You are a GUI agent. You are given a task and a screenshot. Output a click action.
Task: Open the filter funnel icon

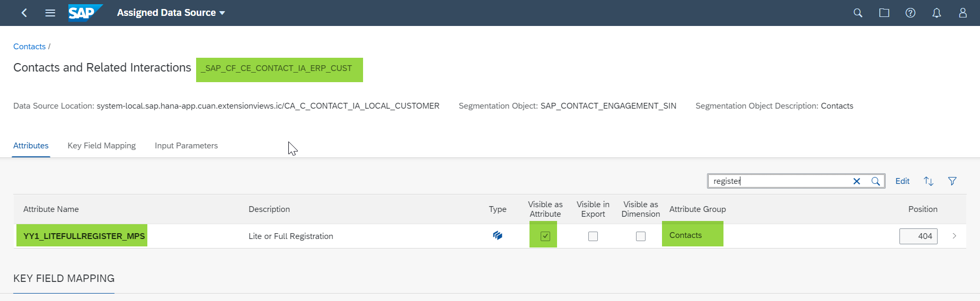click(x=952, y=181)
